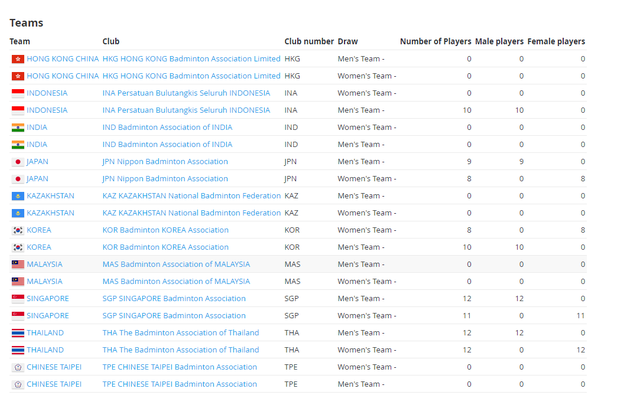Click the 'Club number' column header
The height and width of the screenshot is (395, 640).
click(309, 42)
